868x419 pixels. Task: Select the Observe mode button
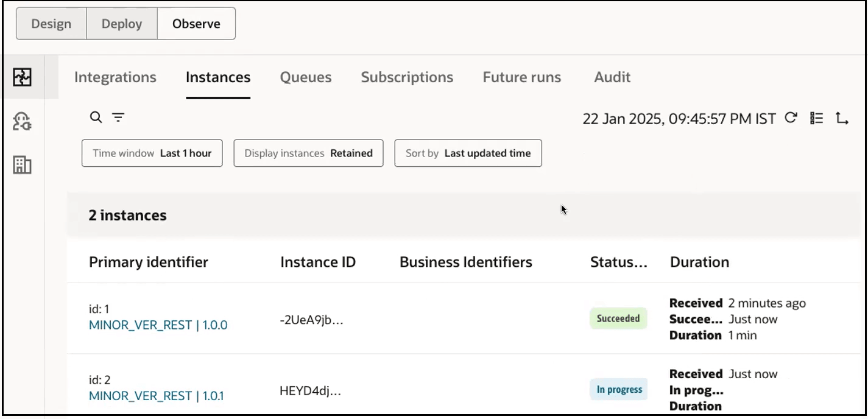point(196,23)
